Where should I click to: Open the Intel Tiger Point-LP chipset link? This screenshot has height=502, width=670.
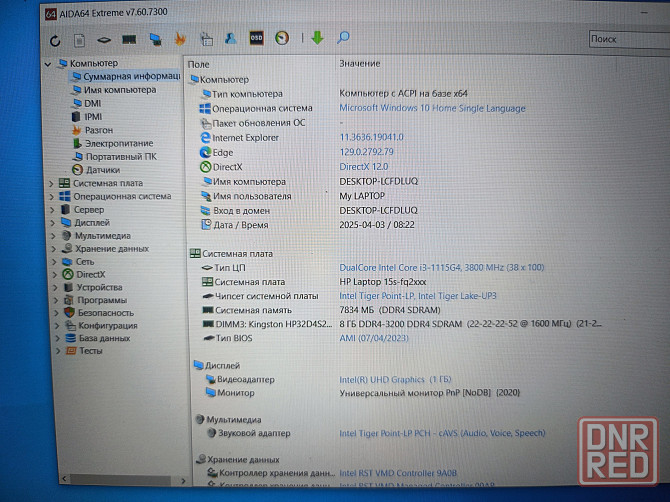pos(417,296)
